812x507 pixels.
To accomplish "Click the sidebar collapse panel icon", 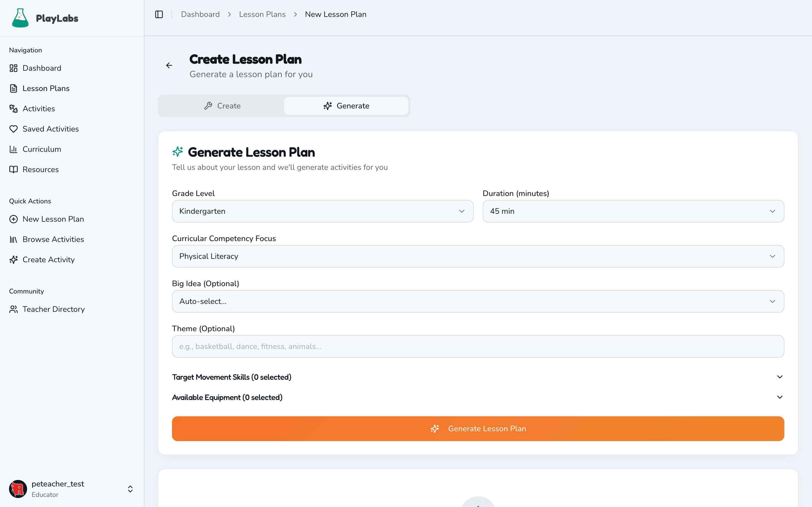I will tap(159, 14).
